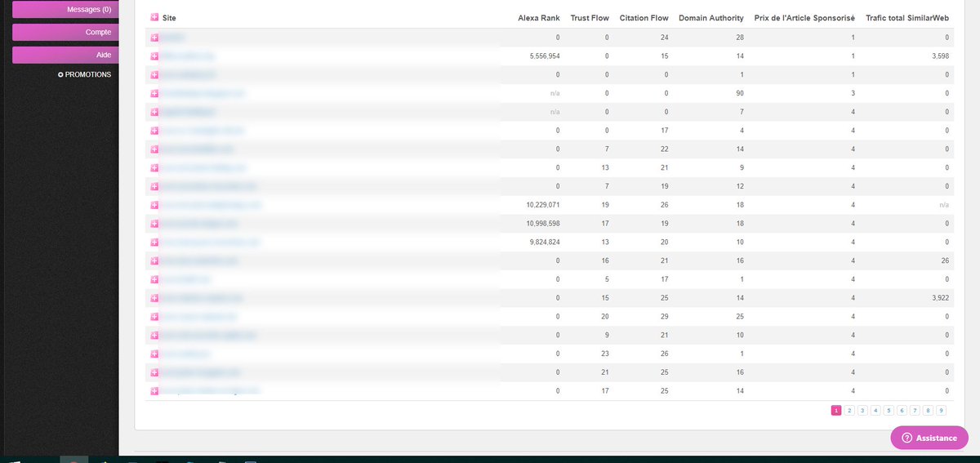Expand the row with Domain Authority 28
The width and height of the screenshot is (980, 463).
point(154,38)
